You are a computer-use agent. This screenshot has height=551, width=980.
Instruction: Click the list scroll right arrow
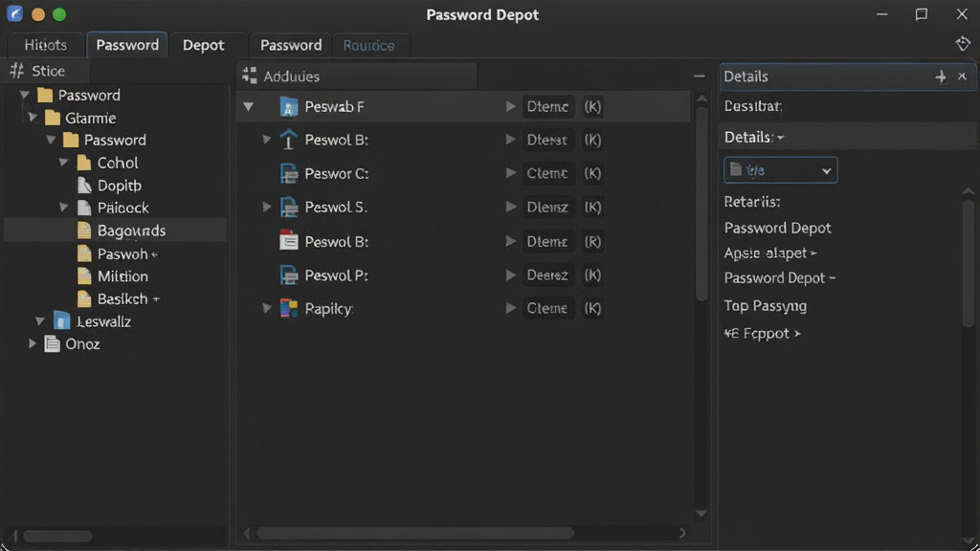coord(682,533)
